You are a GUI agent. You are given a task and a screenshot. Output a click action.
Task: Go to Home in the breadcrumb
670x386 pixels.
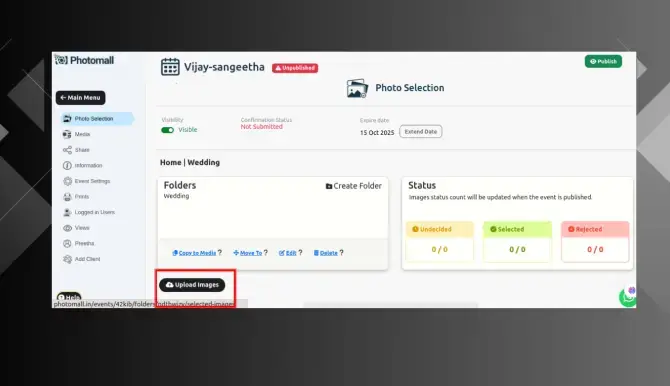point(170,162)
